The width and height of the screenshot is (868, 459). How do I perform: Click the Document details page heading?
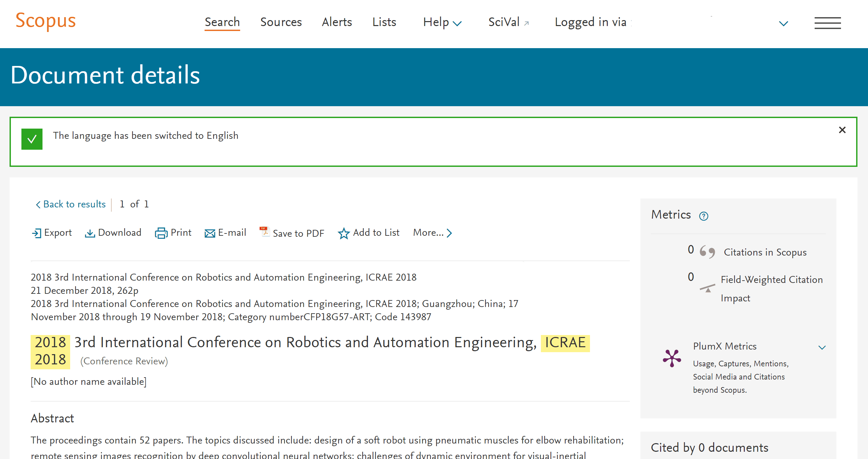point(105,75)
